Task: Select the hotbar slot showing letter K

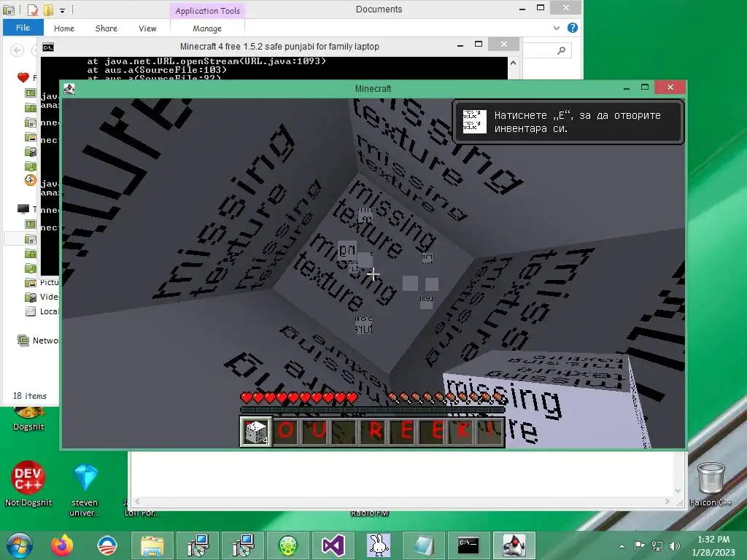Action: (462, 432)
